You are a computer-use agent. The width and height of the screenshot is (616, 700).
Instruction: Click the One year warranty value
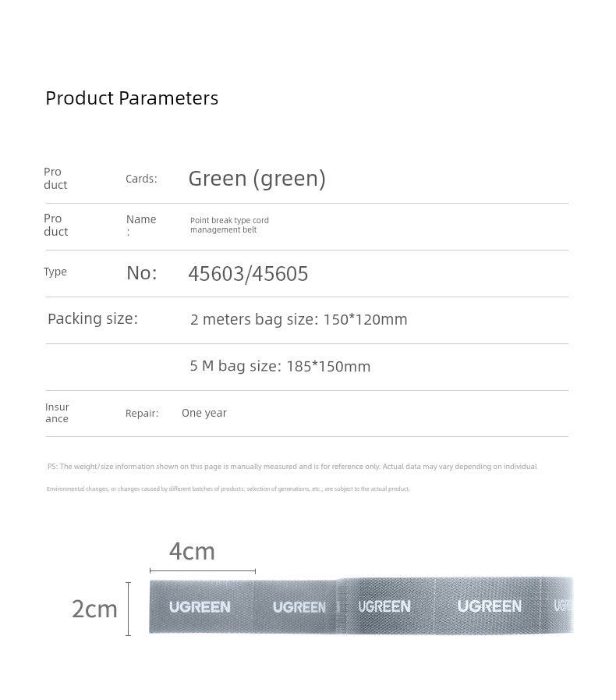point(204,413)
